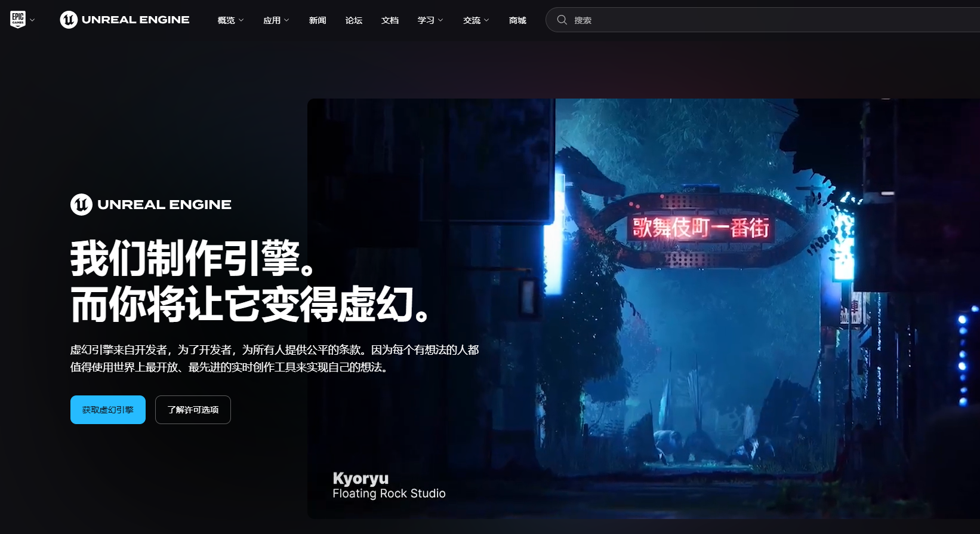Click the Kyoryu showcase video image
The height and width of the screenshot is (534, 980).
(643, 308)
